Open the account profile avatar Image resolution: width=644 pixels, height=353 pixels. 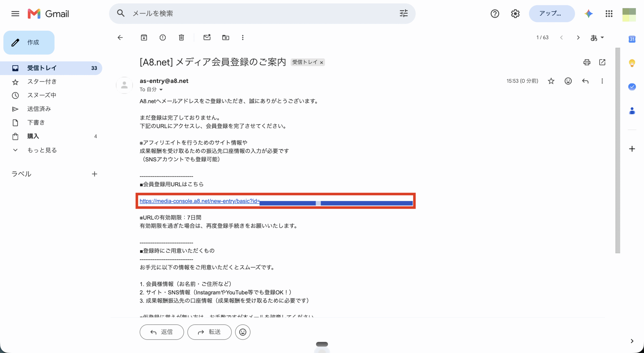(629, 15)
